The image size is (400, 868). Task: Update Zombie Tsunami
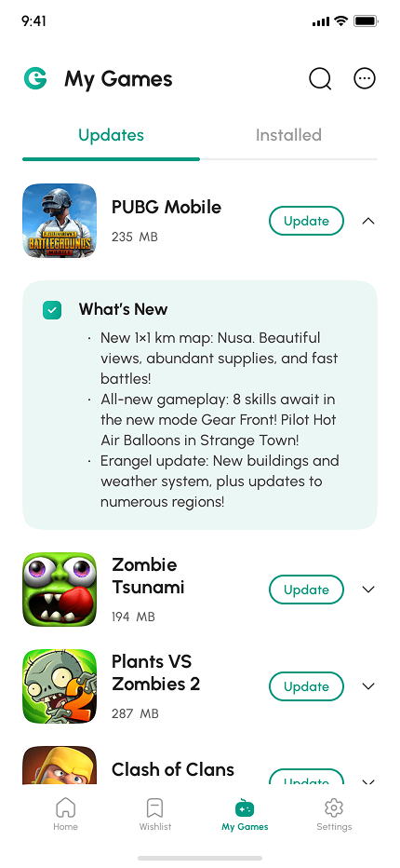[306, 590]
